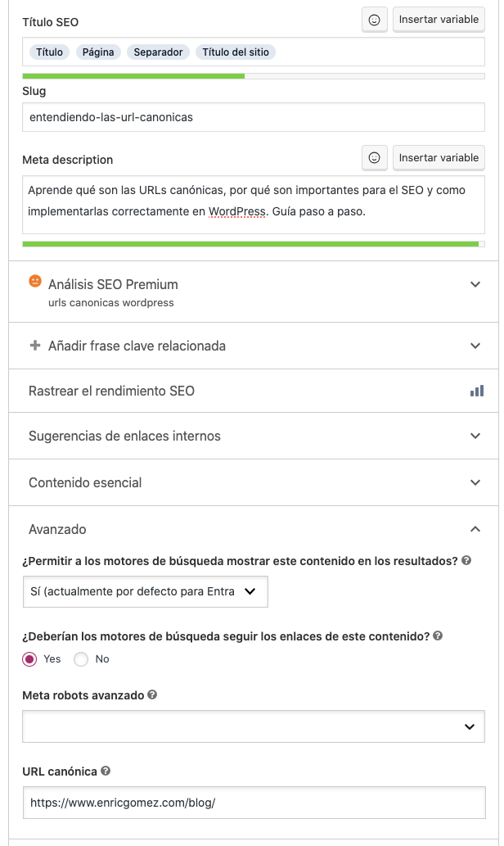
Task: Open the search engine visibility dropdown
Action: tap(145, 591)
